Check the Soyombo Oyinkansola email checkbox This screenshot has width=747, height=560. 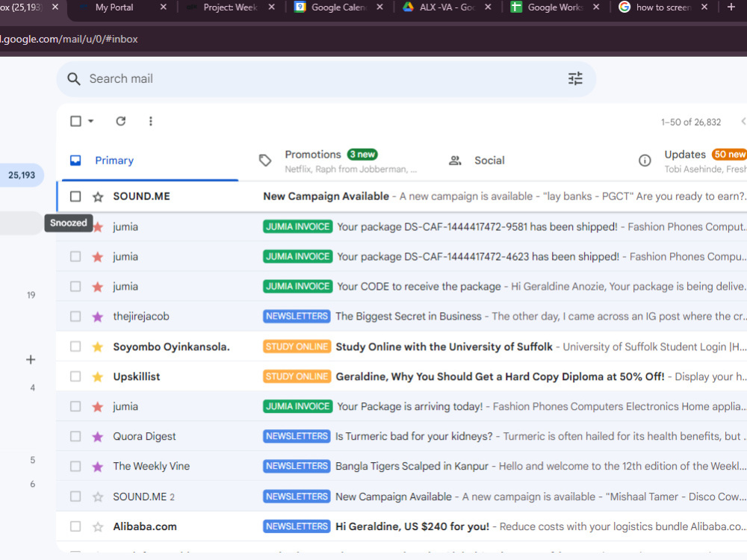coord(75,346)
